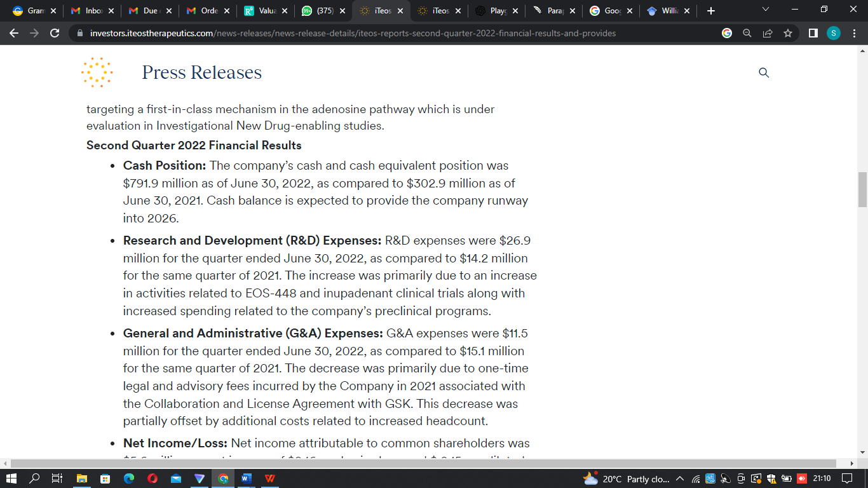Open the browser zoom magnifier icon
The image size is (868, 488).
pyautogui.click(x=747, y=33)
